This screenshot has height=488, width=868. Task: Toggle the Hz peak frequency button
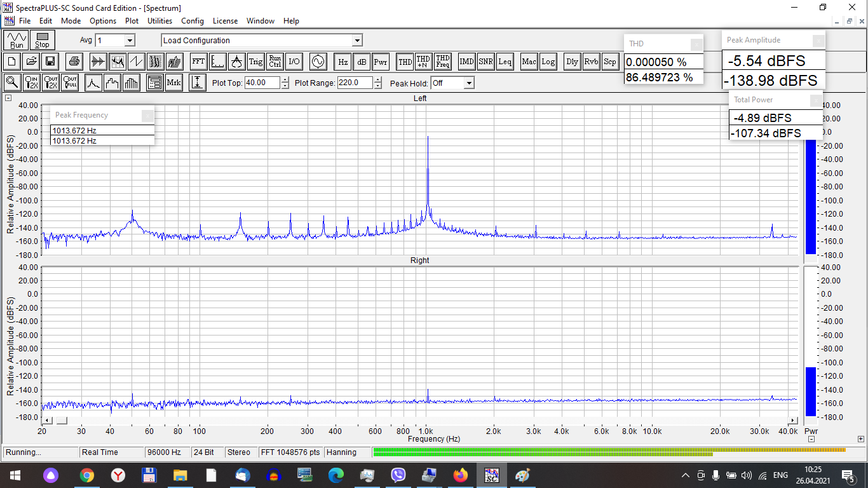coord(342,62)
